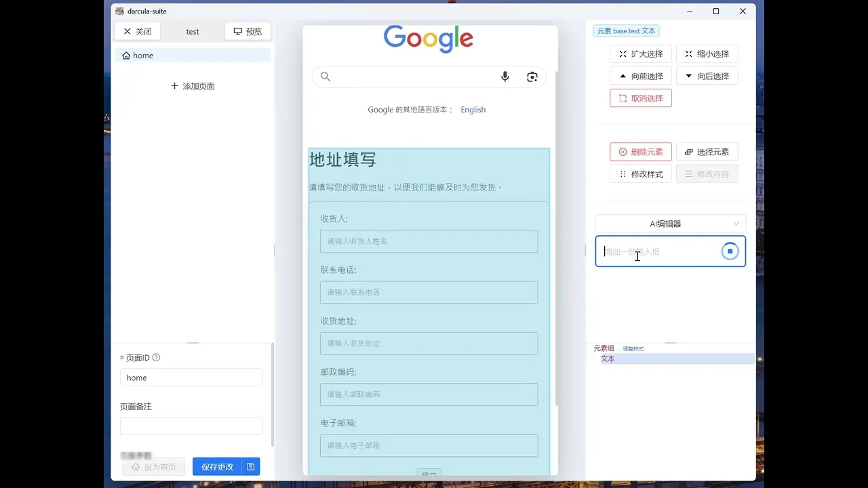Click the chevron arrow of AI编辑器 selector
Viewport: 868px width, 488px height.
point(736,224)
